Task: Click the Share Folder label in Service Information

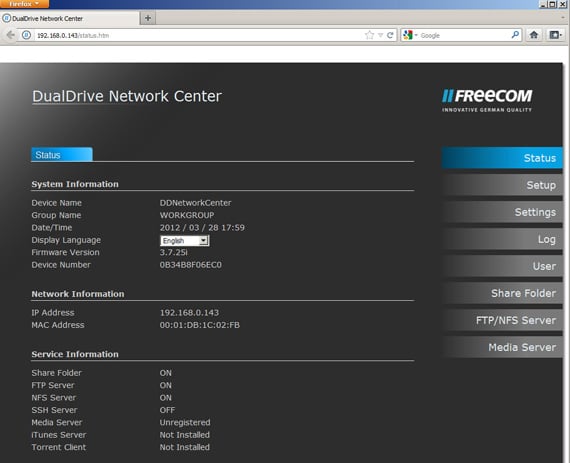Action: pyautogui.click(x=56, y=373)
